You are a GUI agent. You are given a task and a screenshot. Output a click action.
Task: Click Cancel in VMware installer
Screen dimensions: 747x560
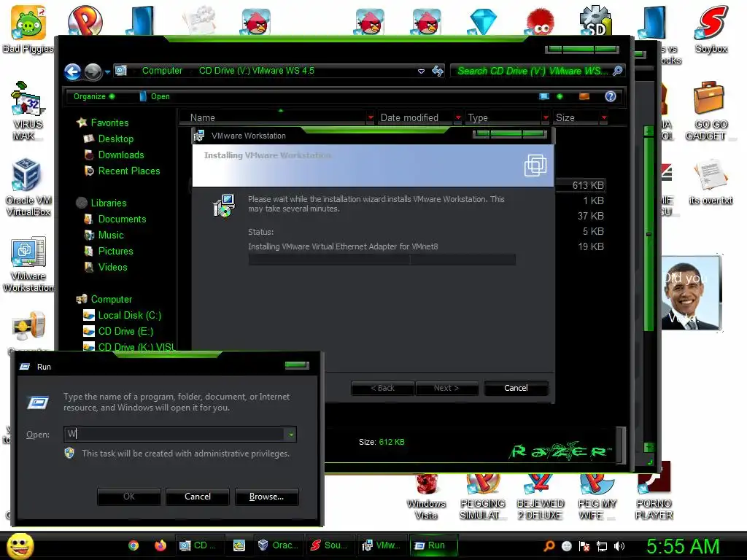tap(516, 388)
